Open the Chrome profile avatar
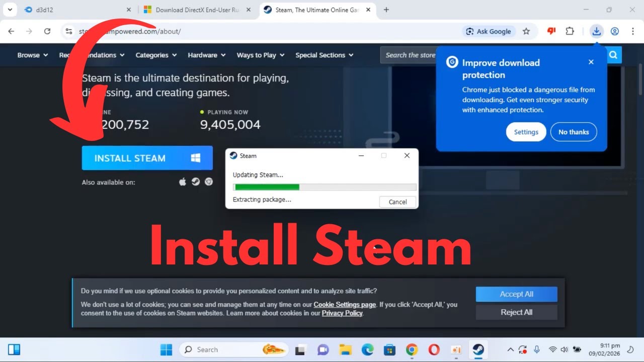This screenshot has width=644, height=362. (x=615, y=31)
